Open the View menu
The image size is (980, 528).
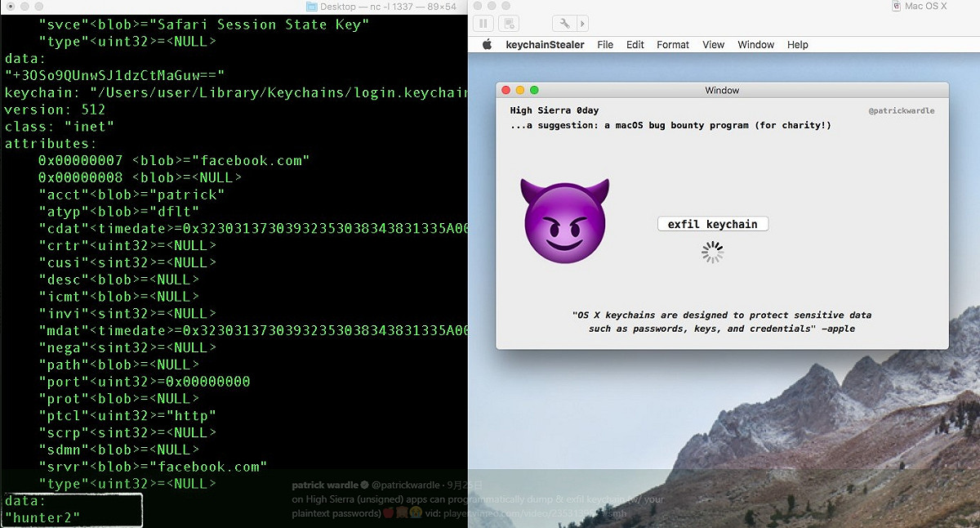[714, 45]
